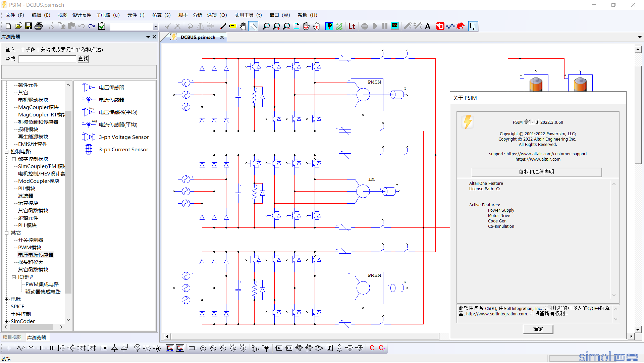Create a new schematic file
The image size is (644, 363).
(8, 26)
